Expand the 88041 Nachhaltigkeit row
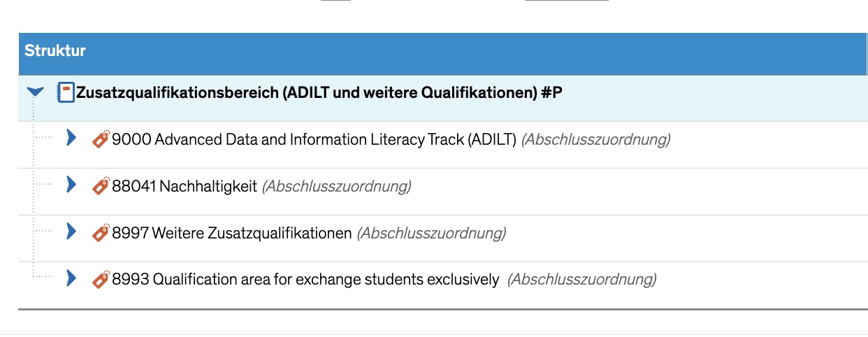Screen dimensions: 868x337 (x=71, y=185)
